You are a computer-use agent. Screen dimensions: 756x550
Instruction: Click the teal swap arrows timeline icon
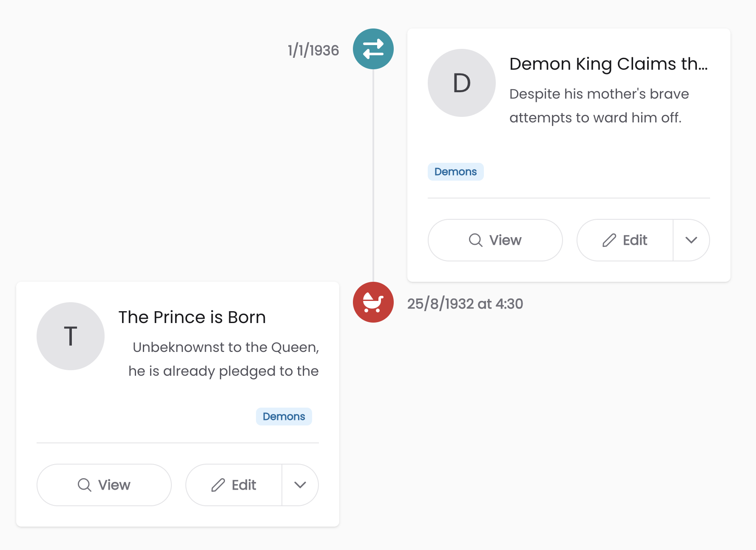point(373,49)
